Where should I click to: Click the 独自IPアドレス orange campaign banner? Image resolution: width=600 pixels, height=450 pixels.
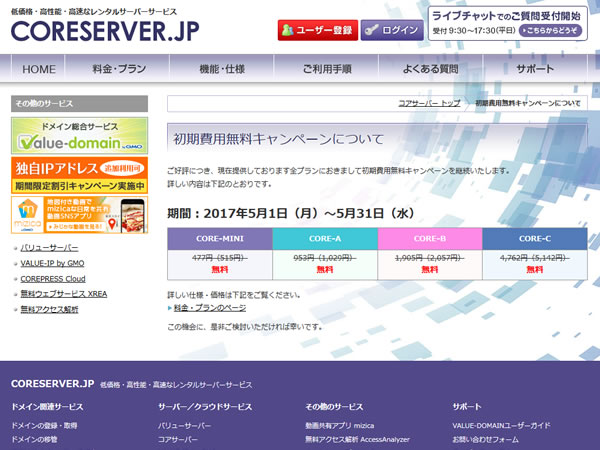80,175
